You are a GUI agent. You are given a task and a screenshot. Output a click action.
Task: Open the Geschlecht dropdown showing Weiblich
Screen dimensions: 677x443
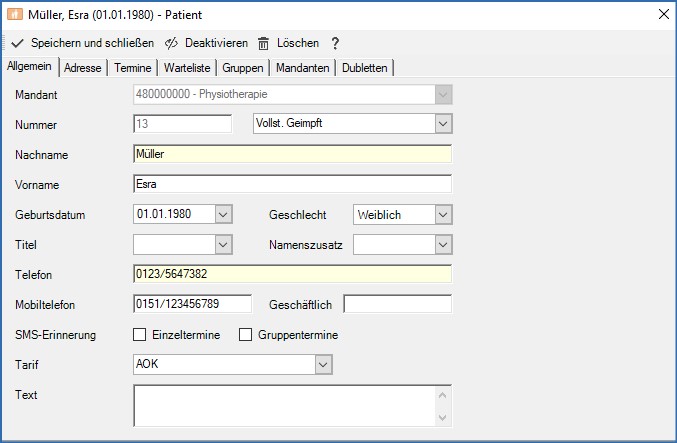(x=443, y=214)
